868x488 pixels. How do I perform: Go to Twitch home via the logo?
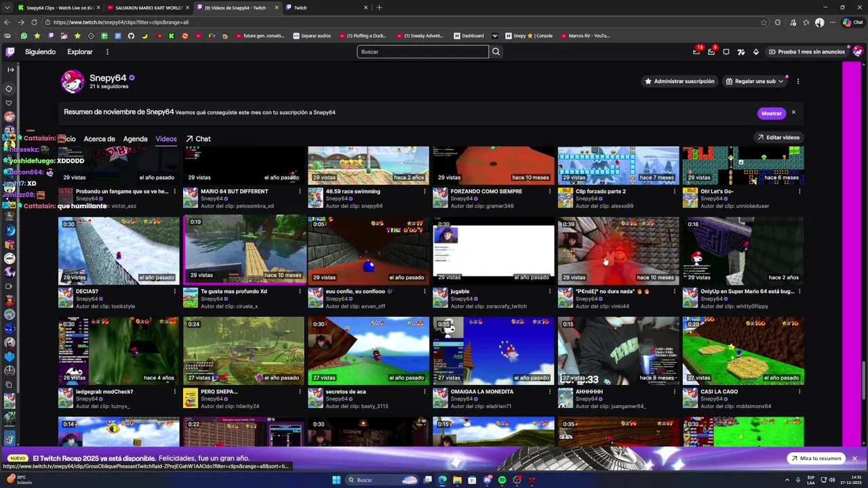[x=10, y=52]
